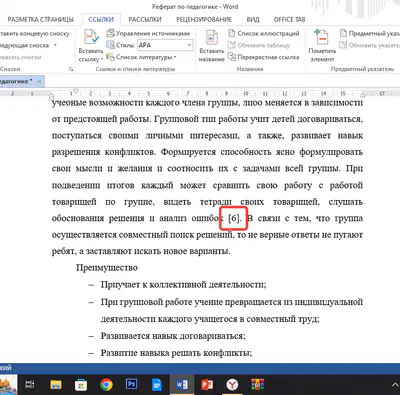
Task: Launch PowerPoint from the taskbar
Action: (207, 384)
